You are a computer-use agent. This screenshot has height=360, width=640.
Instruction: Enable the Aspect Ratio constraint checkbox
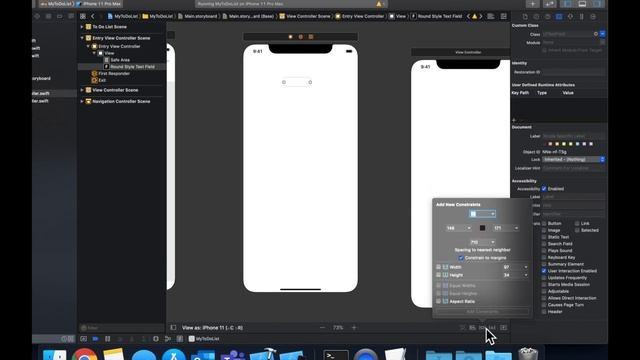[438, 301]
